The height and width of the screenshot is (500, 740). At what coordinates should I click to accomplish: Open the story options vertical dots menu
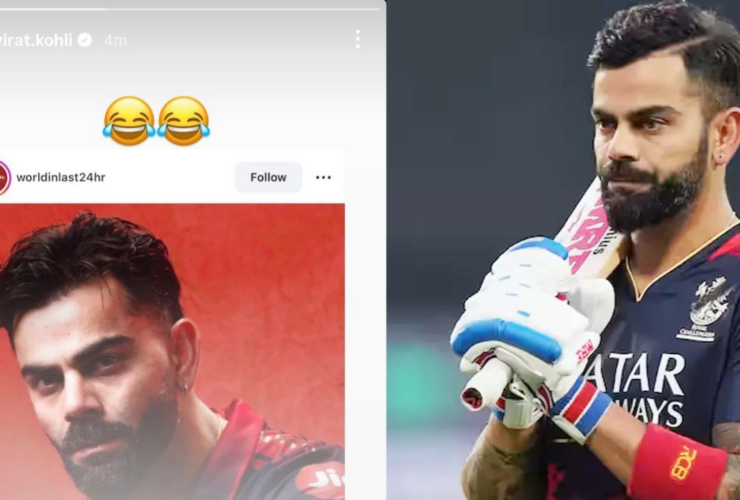coord(358,39)
